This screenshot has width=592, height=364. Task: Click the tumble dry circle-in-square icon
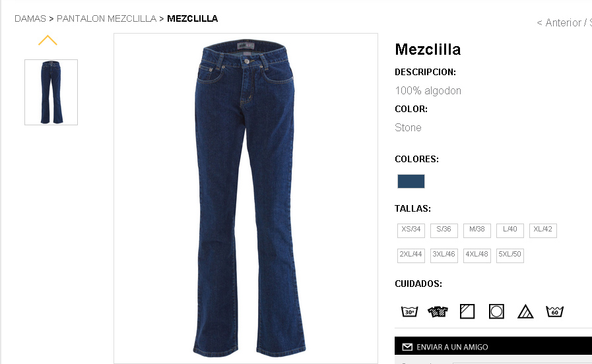click(x=496, y=311)
